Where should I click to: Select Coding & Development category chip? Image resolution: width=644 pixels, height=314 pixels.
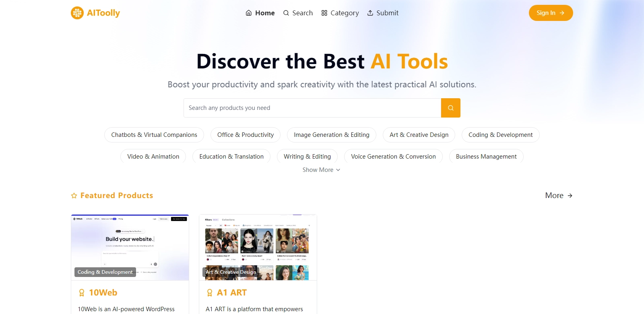tap(501, 135)
